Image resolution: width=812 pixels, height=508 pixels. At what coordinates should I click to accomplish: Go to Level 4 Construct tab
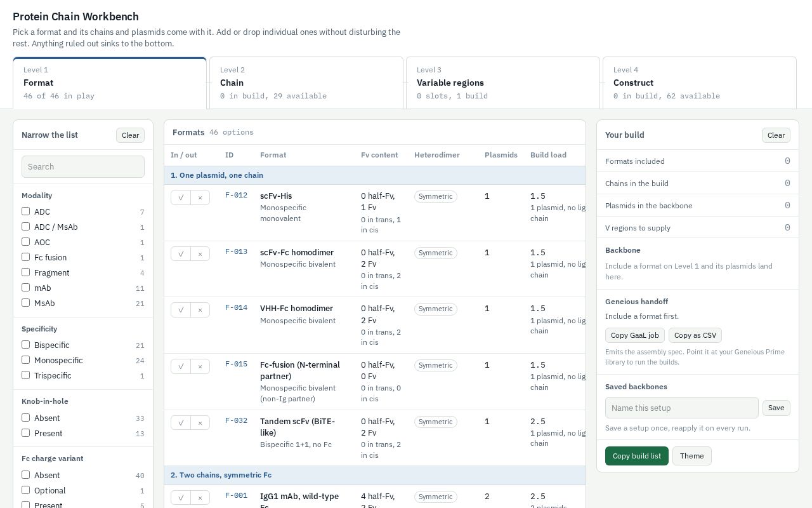(700, 83)
